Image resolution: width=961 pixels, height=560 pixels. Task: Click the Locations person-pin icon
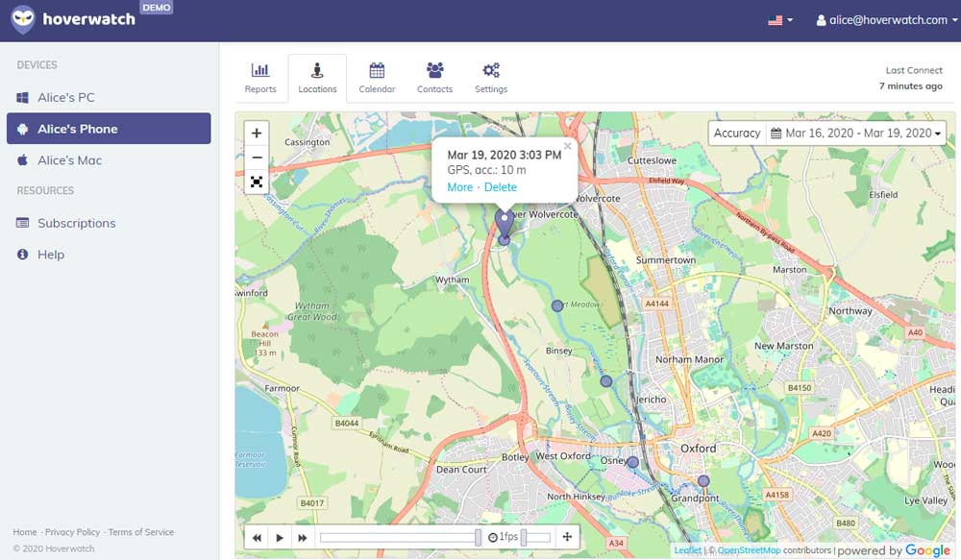coord(317,70)
